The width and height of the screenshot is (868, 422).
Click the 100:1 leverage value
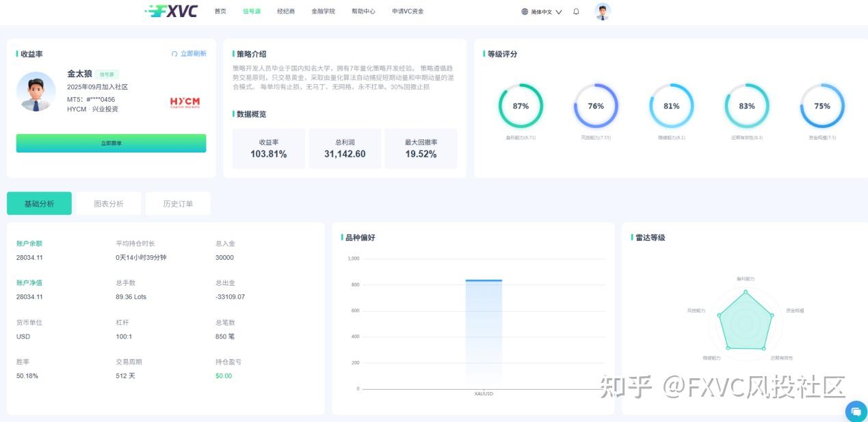pyautogui.click(x=122, y=337)
